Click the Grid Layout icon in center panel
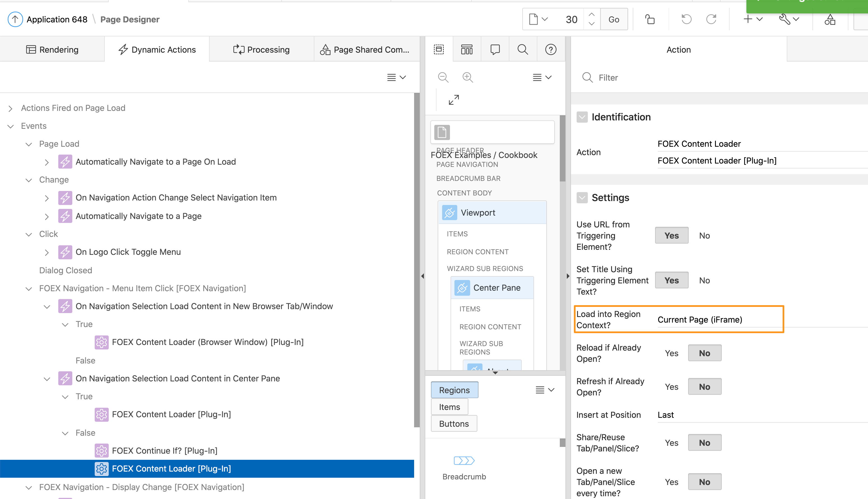868x499 pixels. (467, 49)
